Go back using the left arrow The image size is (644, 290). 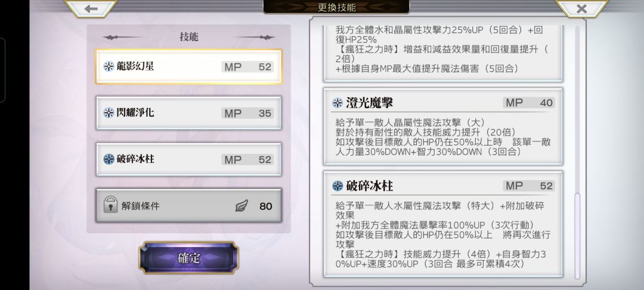(x=91, y=8)
